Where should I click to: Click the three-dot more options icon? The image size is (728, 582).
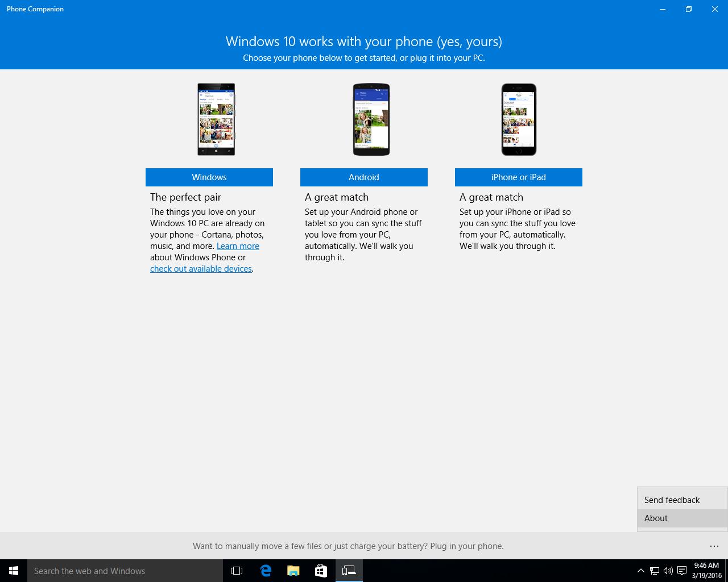714,546
